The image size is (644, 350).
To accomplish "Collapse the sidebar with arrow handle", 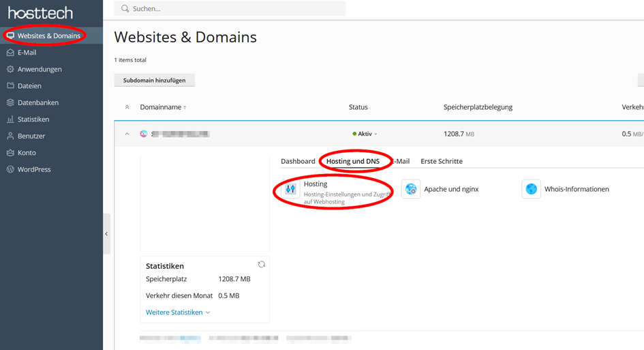I will [106, 234].
